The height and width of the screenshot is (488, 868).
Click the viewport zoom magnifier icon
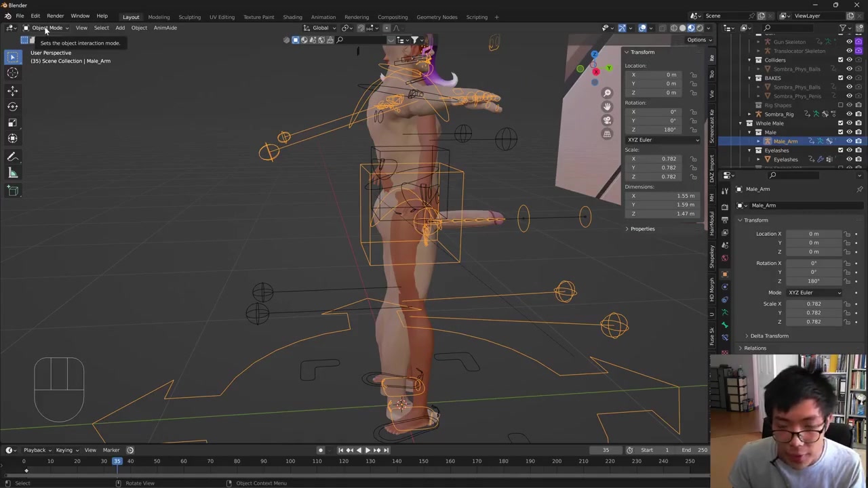(x=607, y=93)
